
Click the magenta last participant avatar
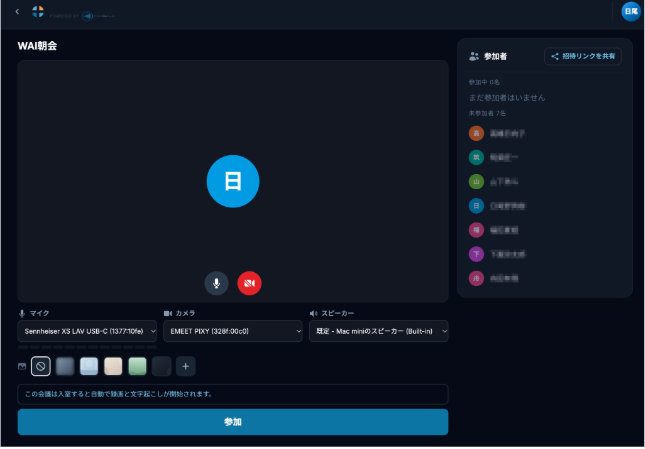(476, 279)
